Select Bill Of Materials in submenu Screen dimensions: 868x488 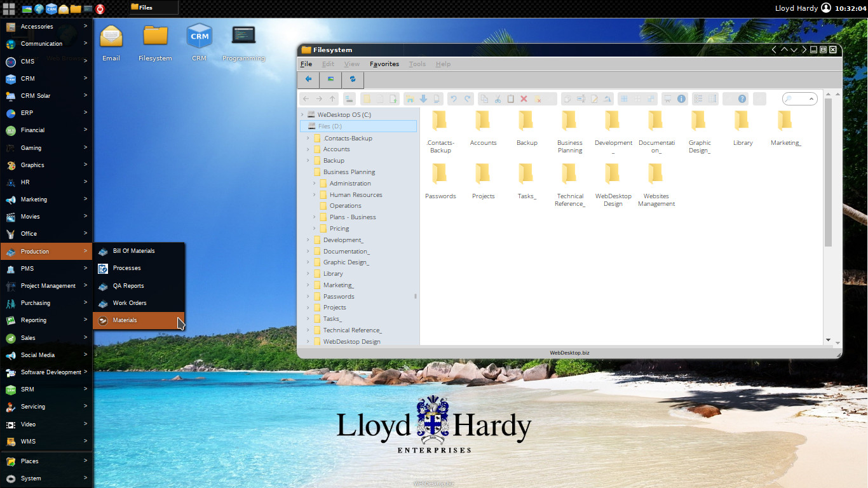(139, 251)
